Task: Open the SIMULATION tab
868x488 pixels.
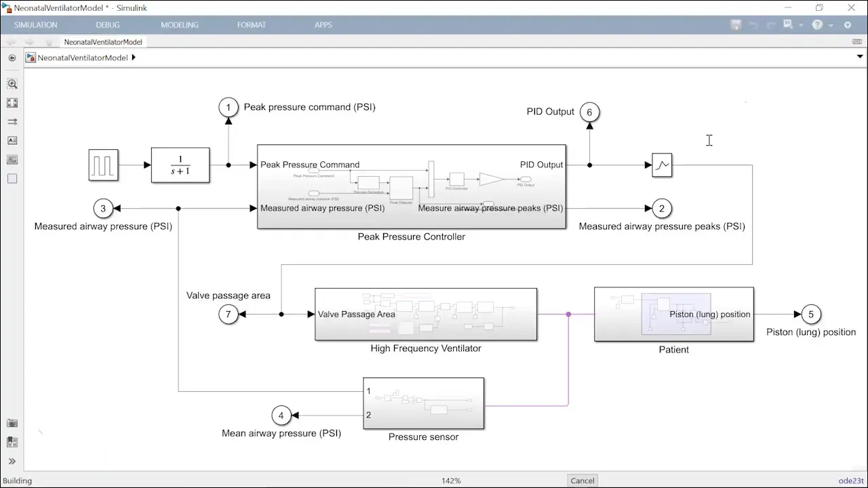Action: (x=36, y=25)
